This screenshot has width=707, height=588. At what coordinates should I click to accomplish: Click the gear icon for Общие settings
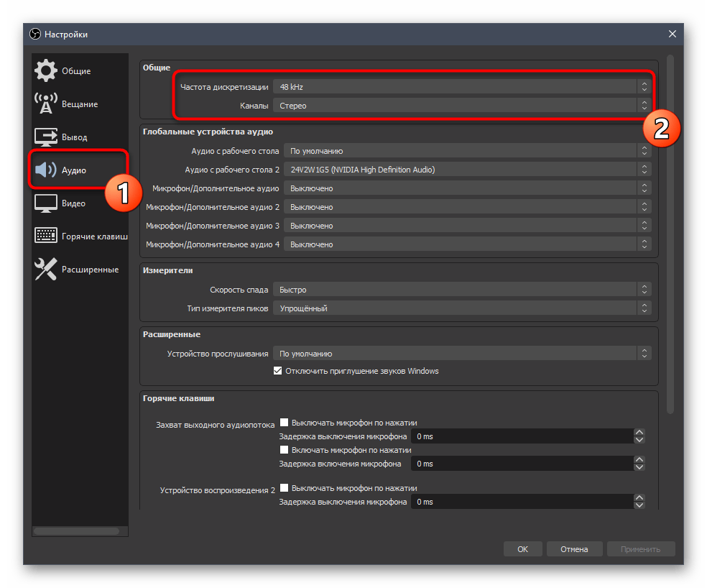point(46,71)
